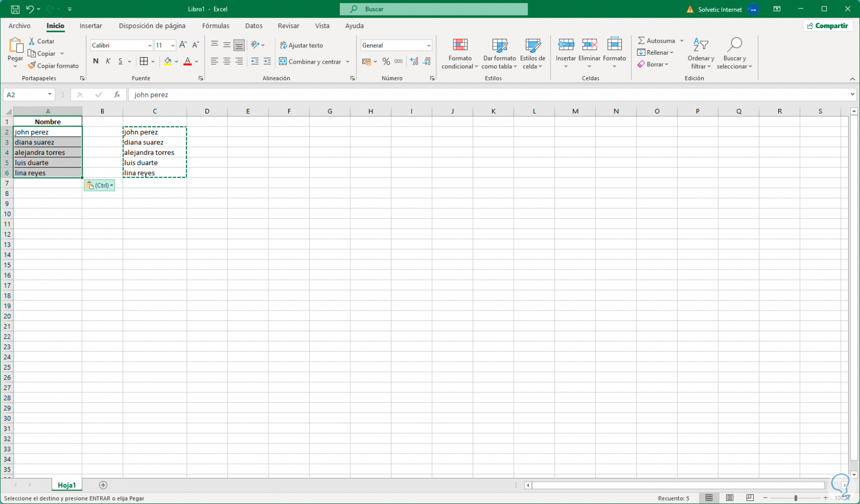
Task: Collapse the ribbon with the chevron
Action: pyautogui.click(x=852, y=79)
